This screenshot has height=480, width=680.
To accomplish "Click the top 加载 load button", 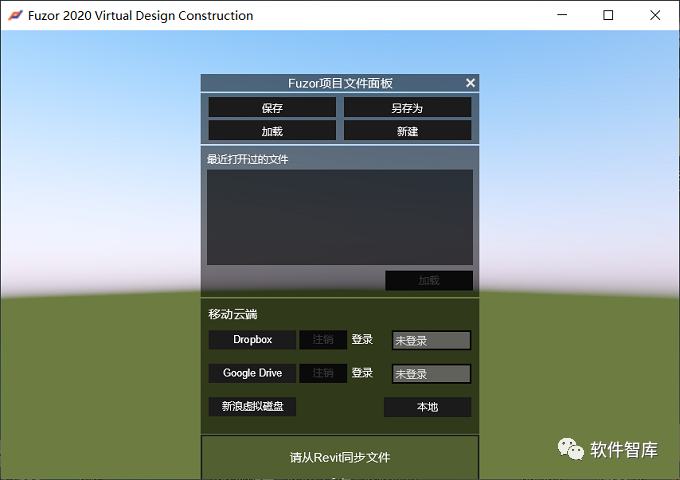I will [272, 130].
